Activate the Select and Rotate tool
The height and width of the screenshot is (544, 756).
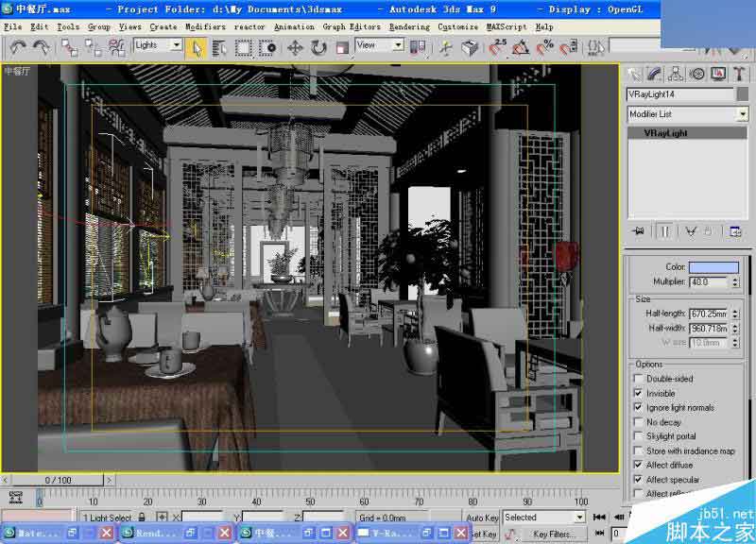318,46
